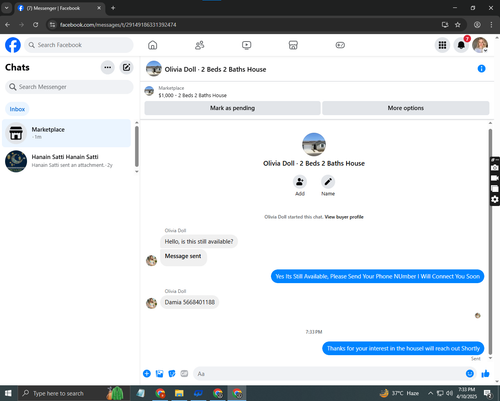Click the taskbar volume speaker icon
500x401 pixels.
449,393
